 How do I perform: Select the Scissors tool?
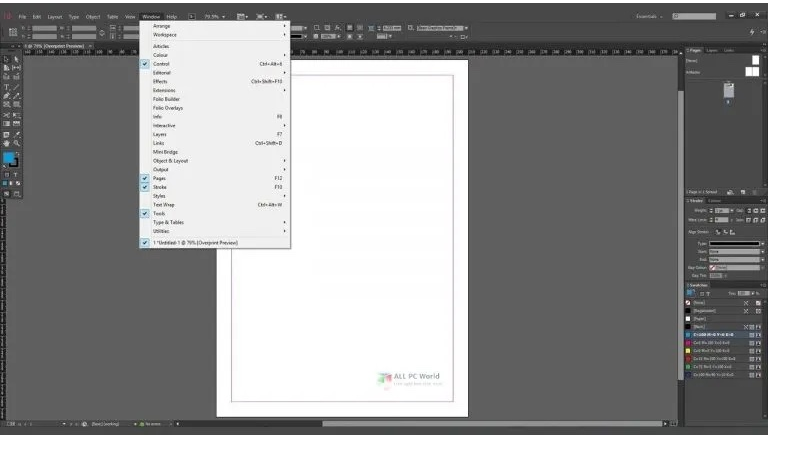[7, 115]
